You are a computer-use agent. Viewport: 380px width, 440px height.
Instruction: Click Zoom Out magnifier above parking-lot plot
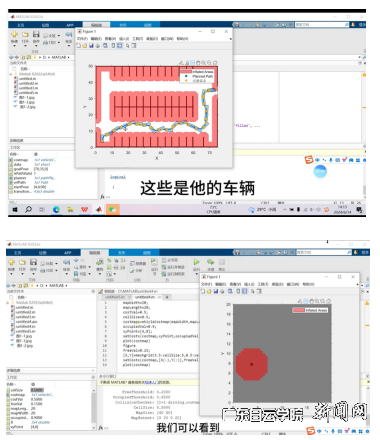click(x=209, y=63)
